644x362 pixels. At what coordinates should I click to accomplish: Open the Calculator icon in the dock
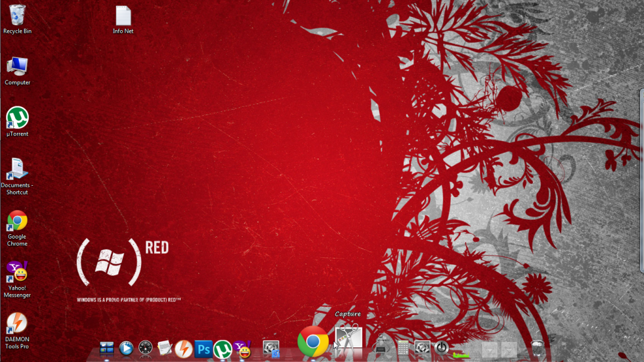tap(403, 348)
